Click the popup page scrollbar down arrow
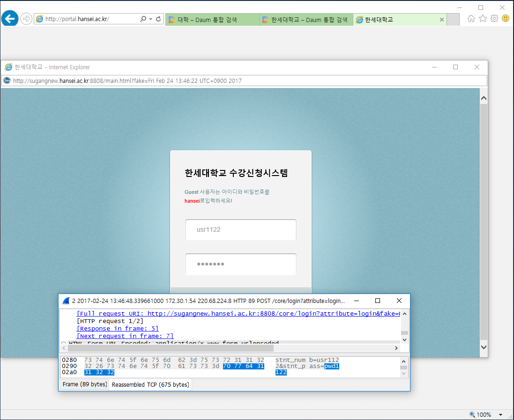Screen dimensions: 514x420 (x=484, y=347)
